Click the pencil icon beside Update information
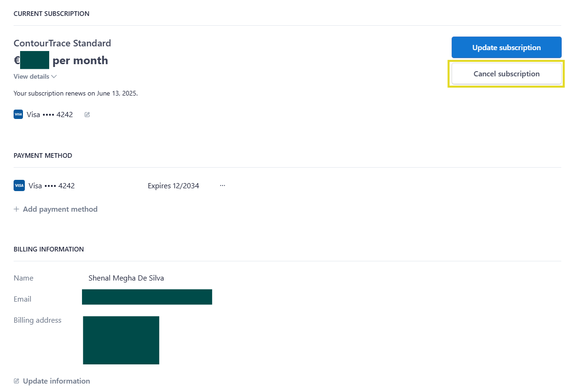This screenshot has width=565, height=392. 16,381
